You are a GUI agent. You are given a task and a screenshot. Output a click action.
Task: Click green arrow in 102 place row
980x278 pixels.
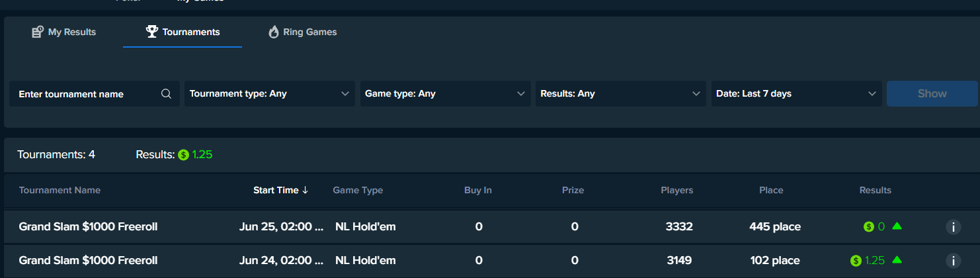897,259
